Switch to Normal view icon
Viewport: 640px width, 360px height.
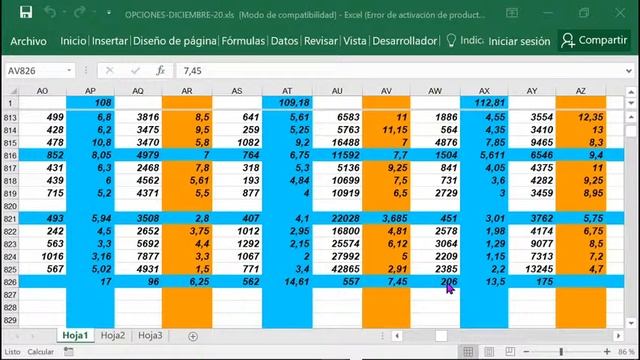(468, 351)
